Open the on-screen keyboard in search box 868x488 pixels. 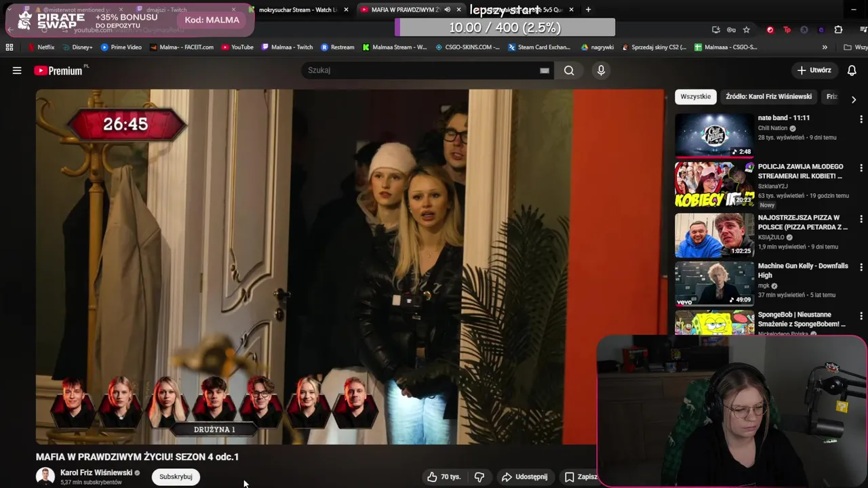(545, 70)
